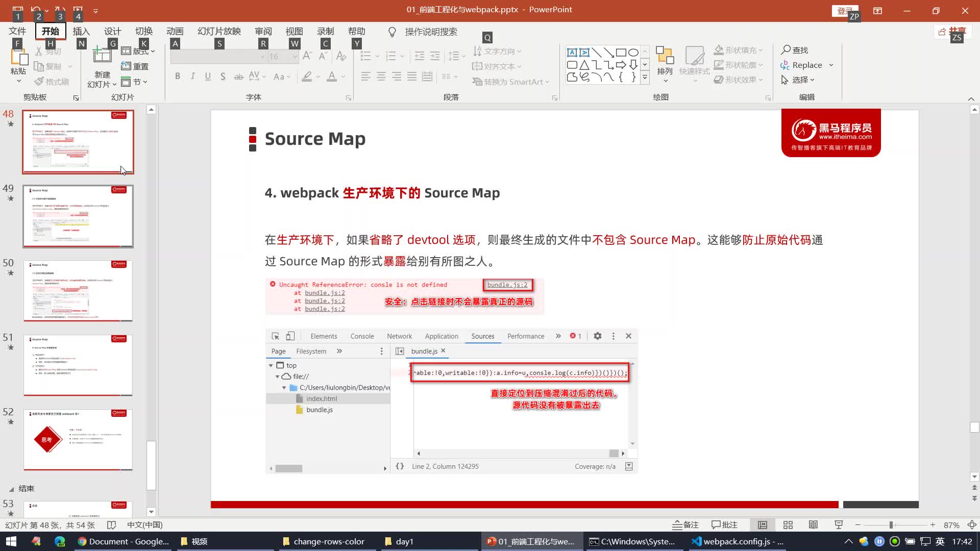Screen dimensions: 980x551
Task: Open the 插入 ribbon menu
Action: 81,31
